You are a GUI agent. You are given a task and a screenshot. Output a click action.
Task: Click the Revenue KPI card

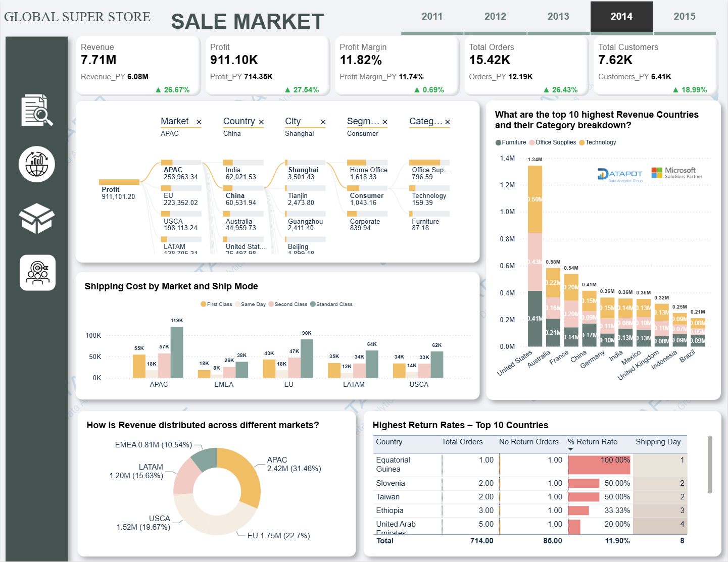(137, 66)
